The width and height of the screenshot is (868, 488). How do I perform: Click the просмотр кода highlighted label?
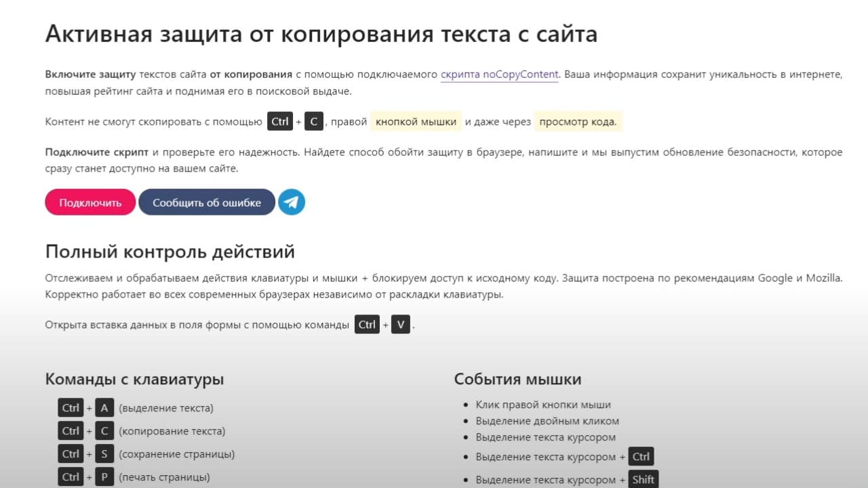click(578, 122)
